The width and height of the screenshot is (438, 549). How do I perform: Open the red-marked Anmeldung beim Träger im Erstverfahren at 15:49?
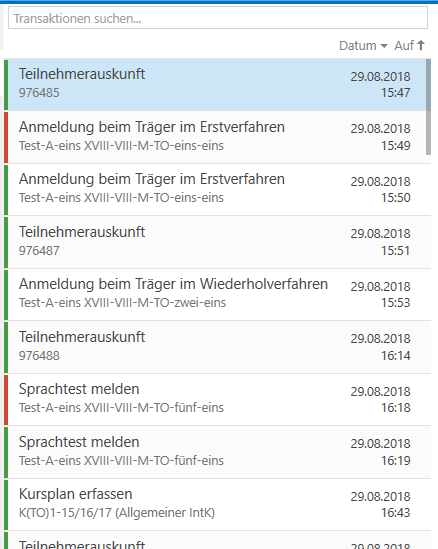click(x=217, y=137)
